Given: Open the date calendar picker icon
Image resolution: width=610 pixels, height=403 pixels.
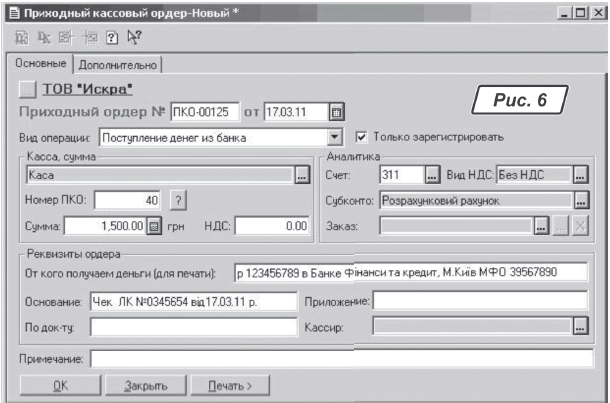Looking at the screenshot, I should [x=337, y=111].
